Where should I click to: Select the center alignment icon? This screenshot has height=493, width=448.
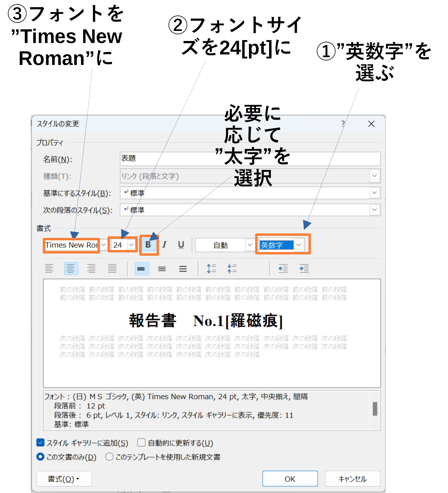[71, 269]
